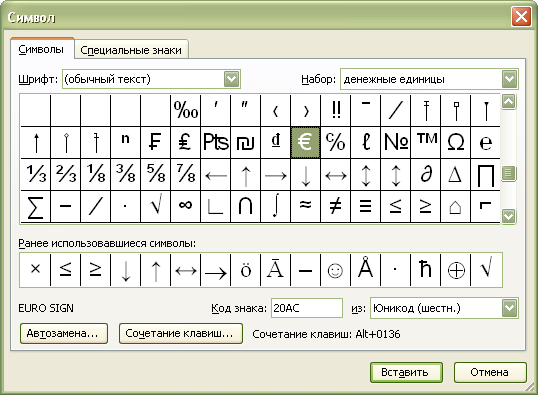Select ö in recently used symbols

[245, 270]
